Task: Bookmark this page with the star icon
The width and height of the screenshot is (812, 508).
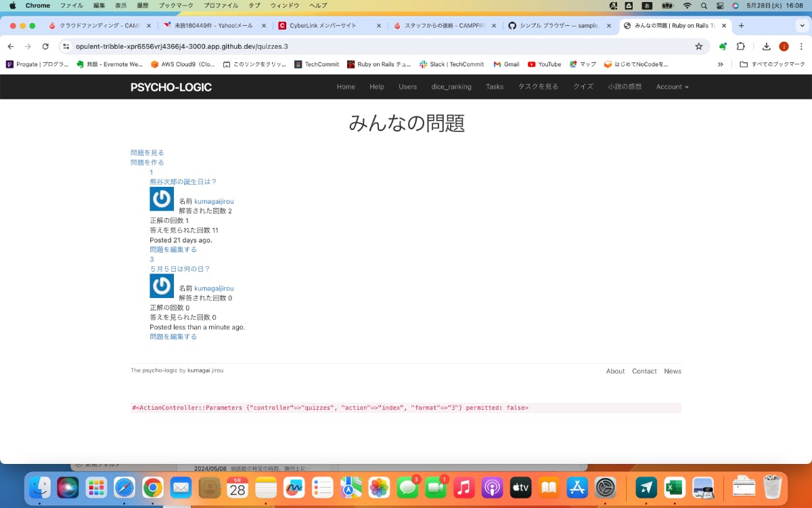Action: 698,46
